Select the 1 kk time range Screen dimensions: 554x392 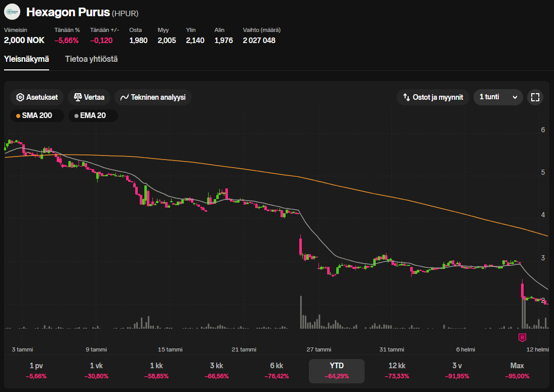click(156, 371)
